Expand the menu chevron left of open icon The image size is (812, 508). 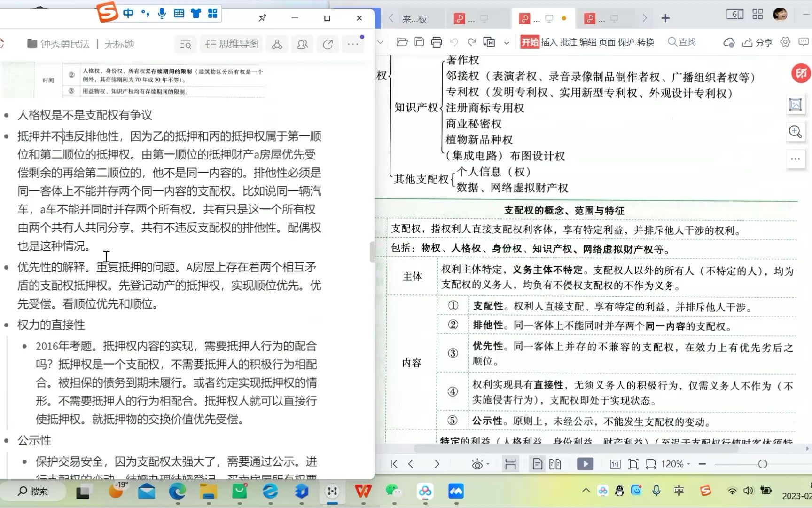(381, 42)
